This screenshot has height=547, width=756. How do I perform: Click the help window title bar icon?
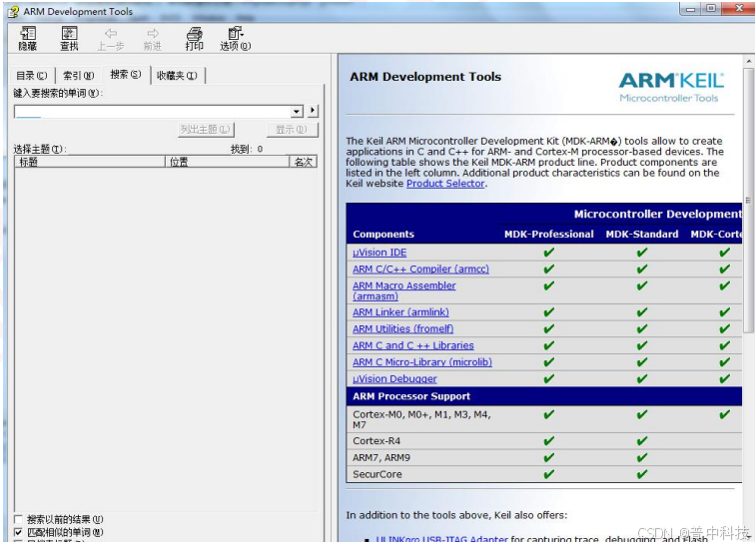[14, 11]
